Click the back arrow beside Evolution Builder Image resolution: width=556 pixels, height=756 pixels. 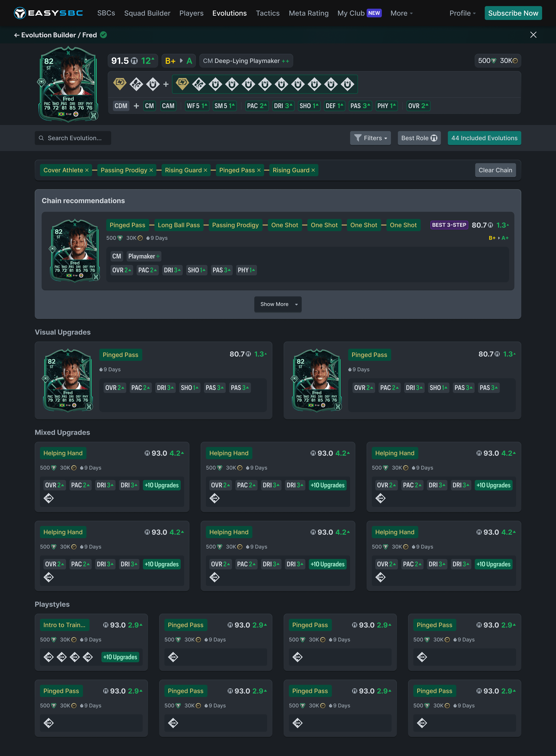click(x=17, y=35)
